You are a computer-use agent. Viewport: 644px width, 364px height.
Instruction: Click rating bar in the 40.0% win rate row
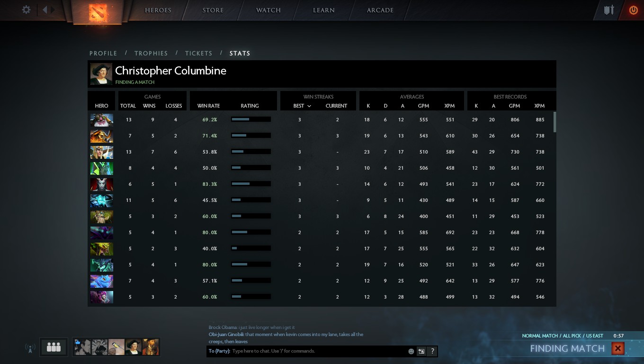click(251, 248)
